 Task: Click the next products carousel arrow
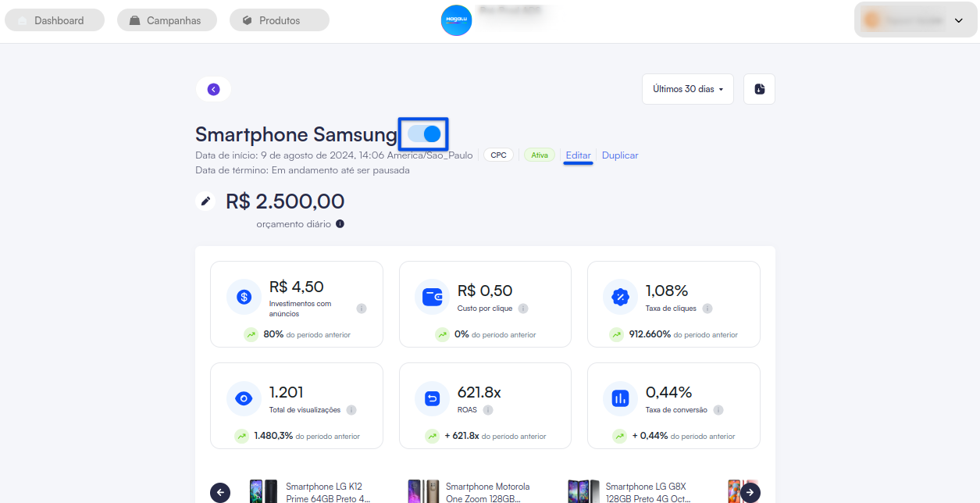750,493
